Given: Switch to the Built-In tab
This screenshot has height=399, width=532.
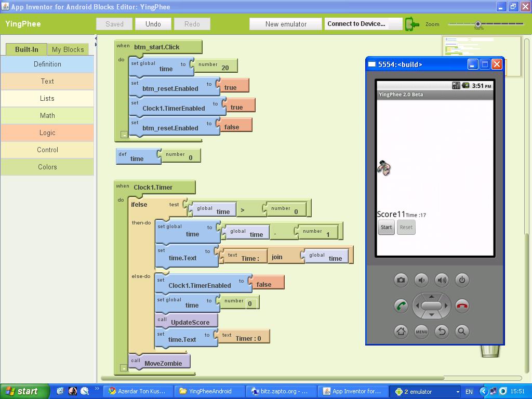Looking at the screenshot, I should [26, 49].
